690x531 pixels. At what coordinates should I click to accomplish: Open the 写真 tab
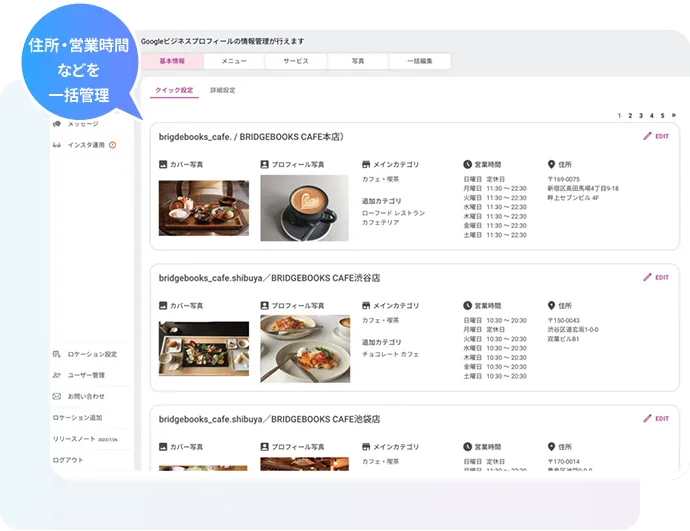358,61
